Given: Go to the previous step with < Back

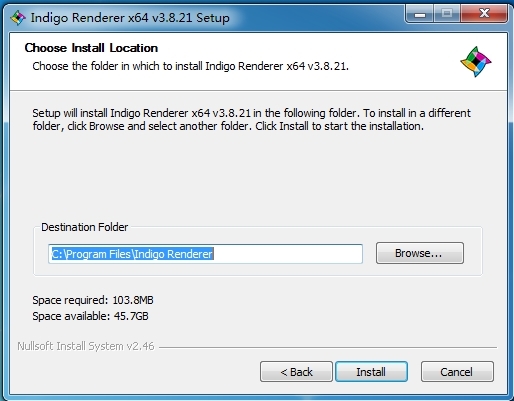Looking at the screenshot, I should click(296, 372).
